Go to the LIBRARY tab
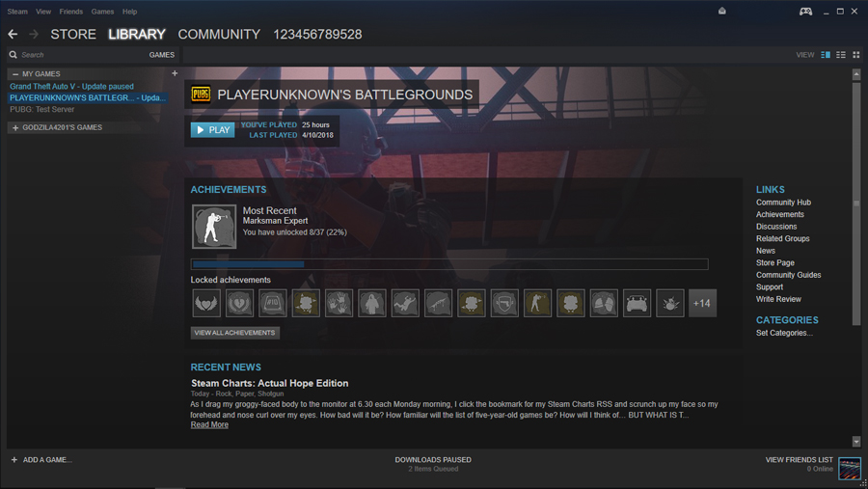868x489 pixels. [137, 35]
